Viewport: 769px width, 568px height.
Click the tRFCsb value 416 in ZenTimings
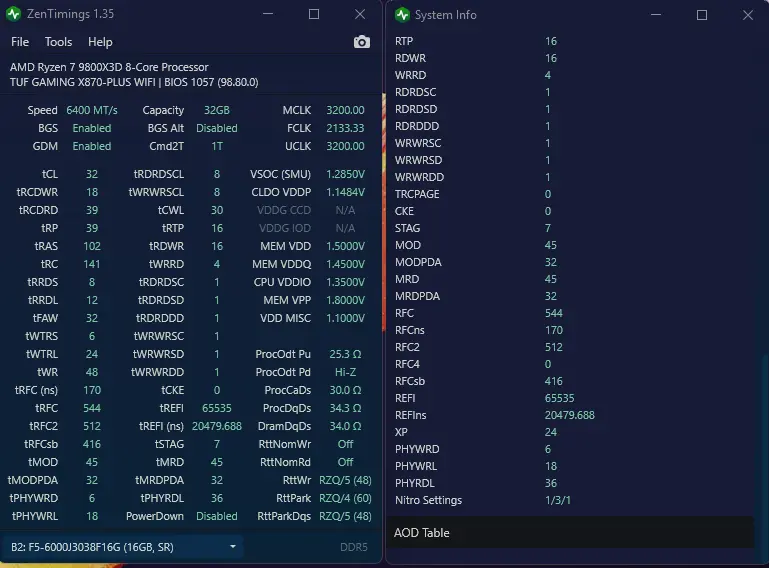[x=92, y=444]
